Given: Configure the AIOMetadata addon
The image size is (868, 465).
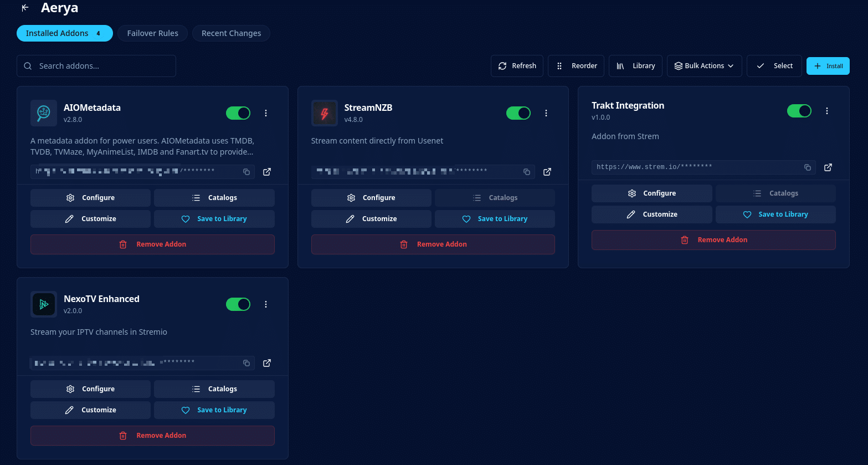Looking at the screenshot, I should [90, 198].
